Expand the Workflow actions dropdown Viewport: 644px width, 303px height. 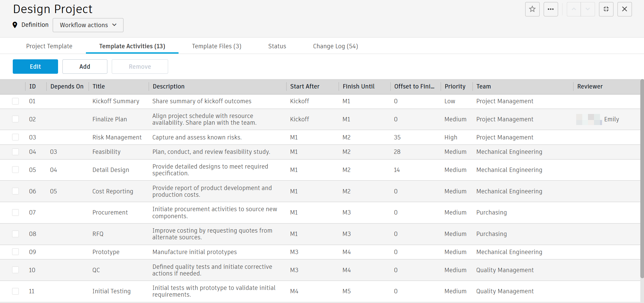pos(88,25)
